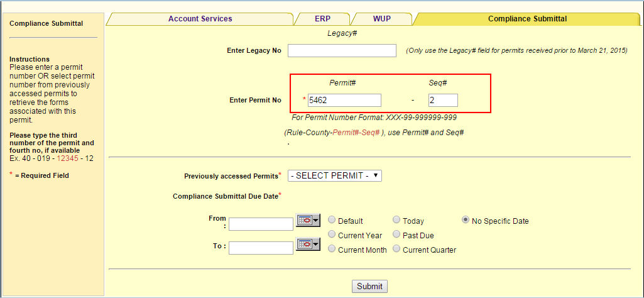Viewport: 644px width, 298px height.
Task: Select the Default date radio button
Action: tap(332, 220)
